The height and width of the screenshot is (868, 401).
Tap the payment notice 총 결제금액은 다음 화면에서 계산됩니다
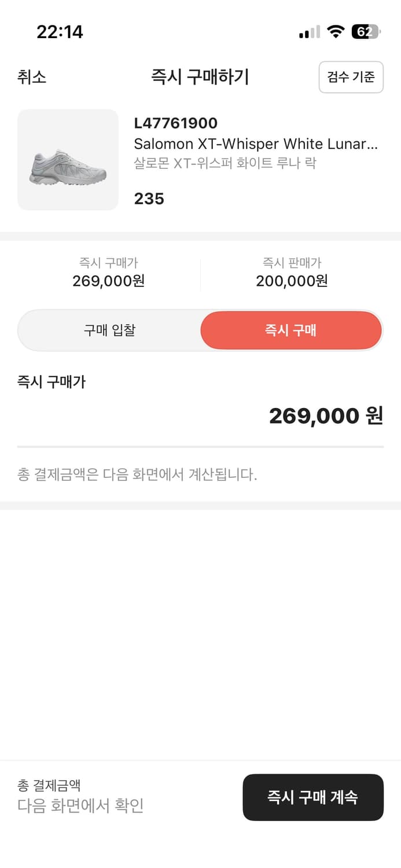pyautogui.click(x=139, y=475)
